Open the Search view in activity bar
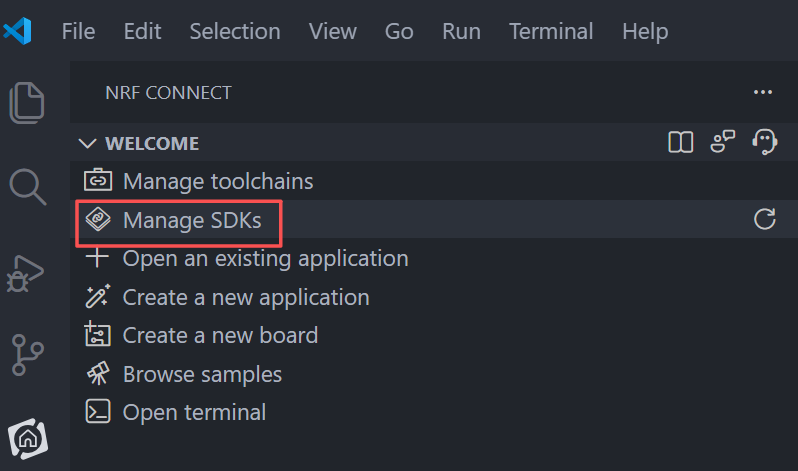798x471 pixels. (x=28, y=187)
